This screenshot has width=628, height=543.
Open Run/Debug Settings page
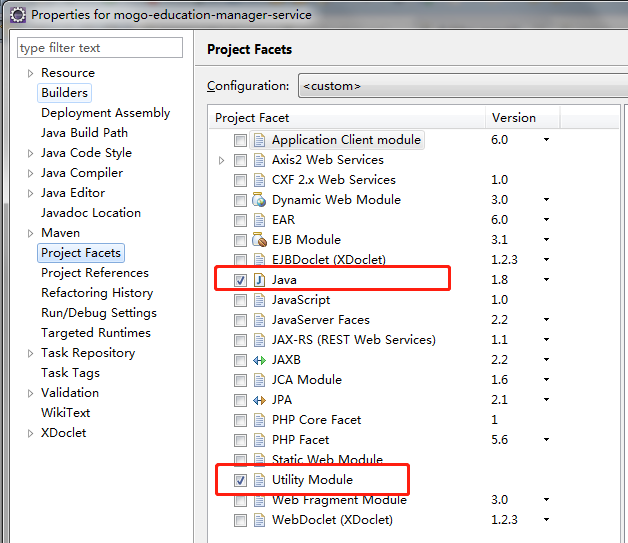click(x=99, y=313)
